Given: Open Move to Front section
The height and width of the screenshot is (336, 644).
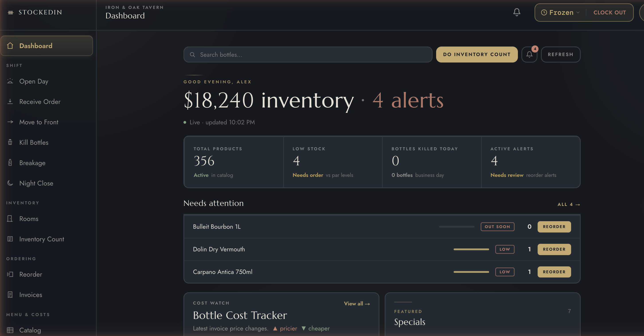Looking at the screenshot, I should [x=47, y=122].
